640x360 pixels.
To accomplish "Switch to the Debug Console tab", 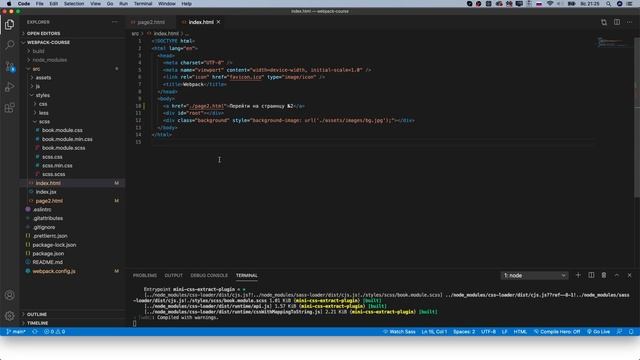I will [x=209, y=276].
